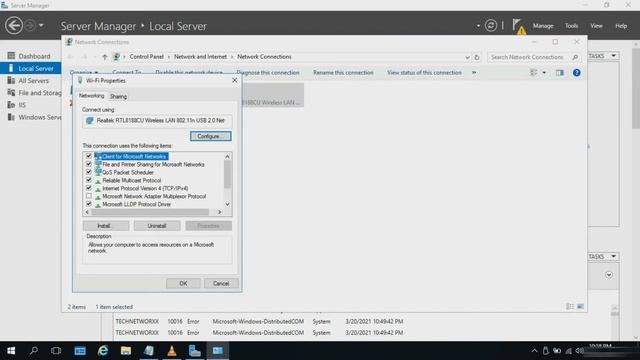Click the items list scroll-right arrow
The height and width of the screenshot is (360, 640).
[x=220, y=212]
